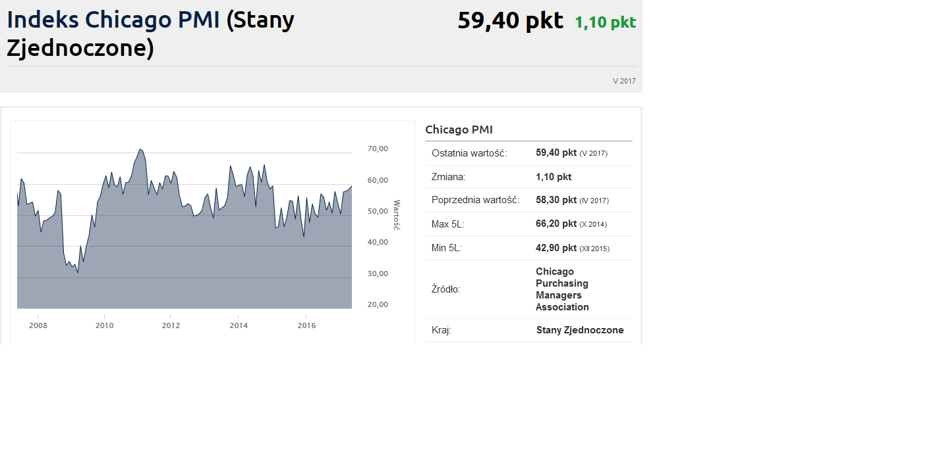Viewport: 945px width, 455px height.
Task: Select the Kraj row label
Action: point(441,330)
